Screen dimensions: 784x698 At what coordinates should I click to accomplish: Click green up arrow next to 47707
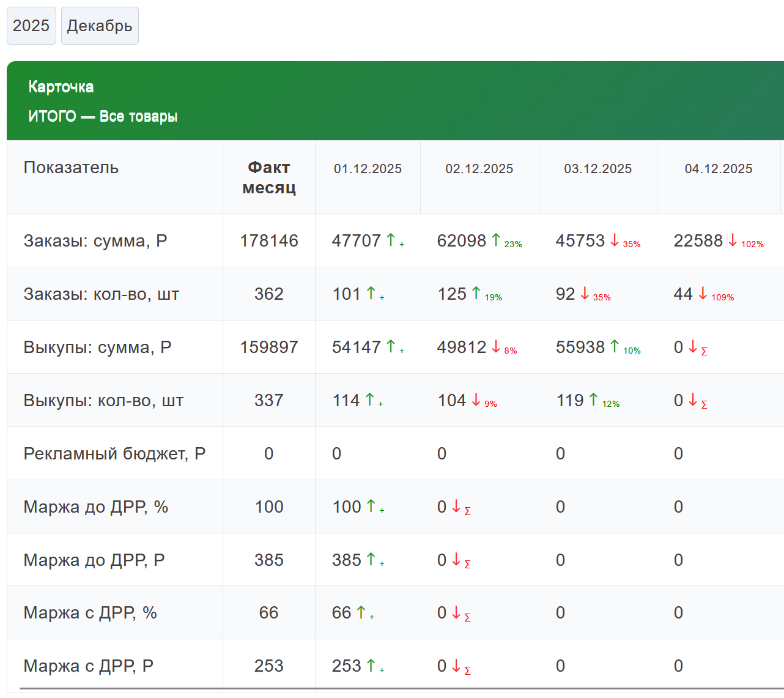pyautogui.click(x=391, y=240)
